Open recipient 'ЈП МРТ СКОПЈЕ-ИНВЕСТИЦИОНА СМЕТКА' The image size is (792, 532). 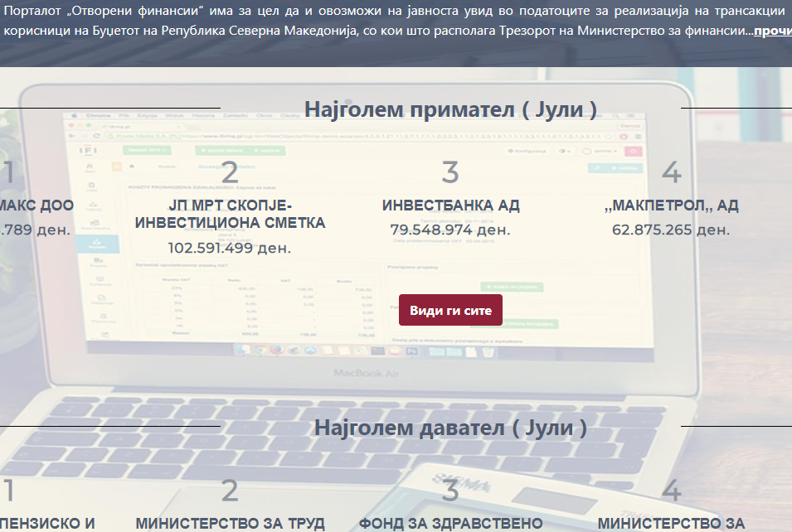tap(230, 214)
